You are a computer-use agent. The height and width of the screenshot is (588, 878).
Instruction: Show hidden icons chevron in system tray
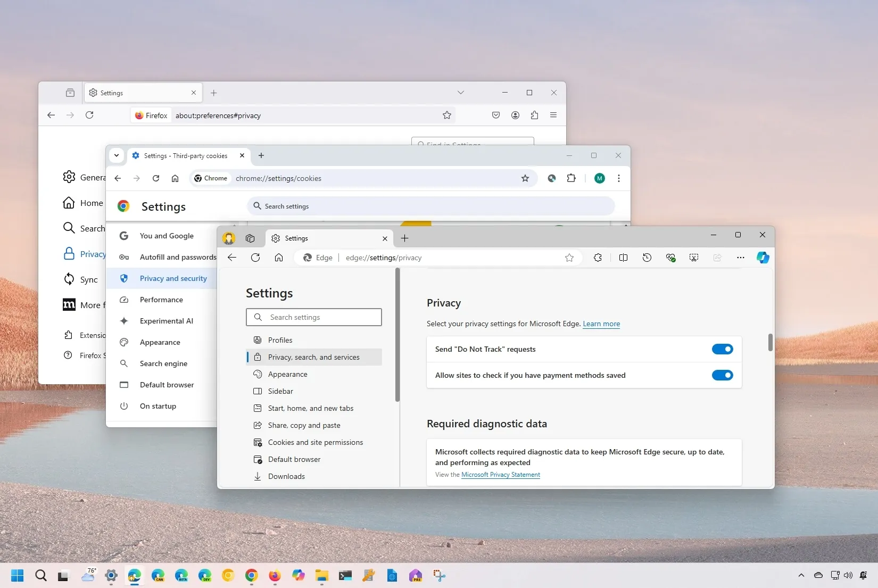coord(801,575)
